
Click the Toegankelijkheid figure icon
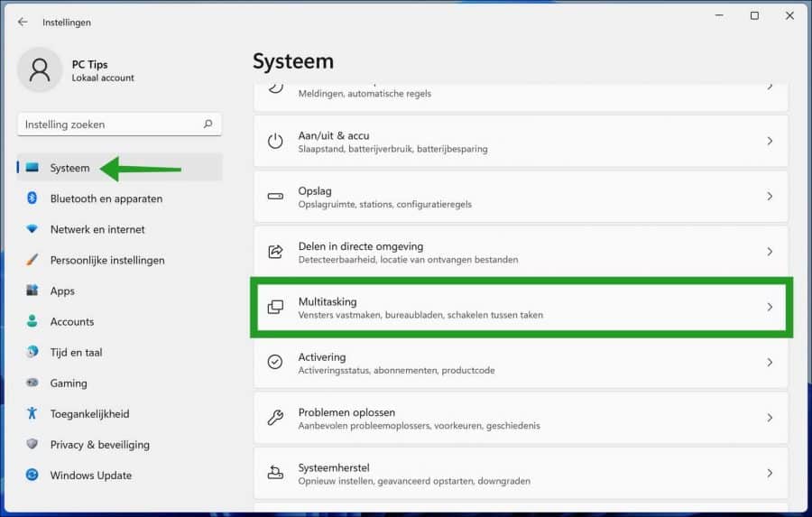[x=32, y=413]
